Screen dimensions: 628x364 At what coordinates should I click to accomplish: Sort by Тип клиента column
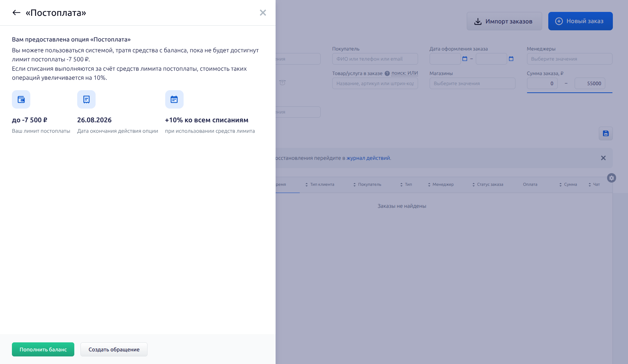(320, 184)
